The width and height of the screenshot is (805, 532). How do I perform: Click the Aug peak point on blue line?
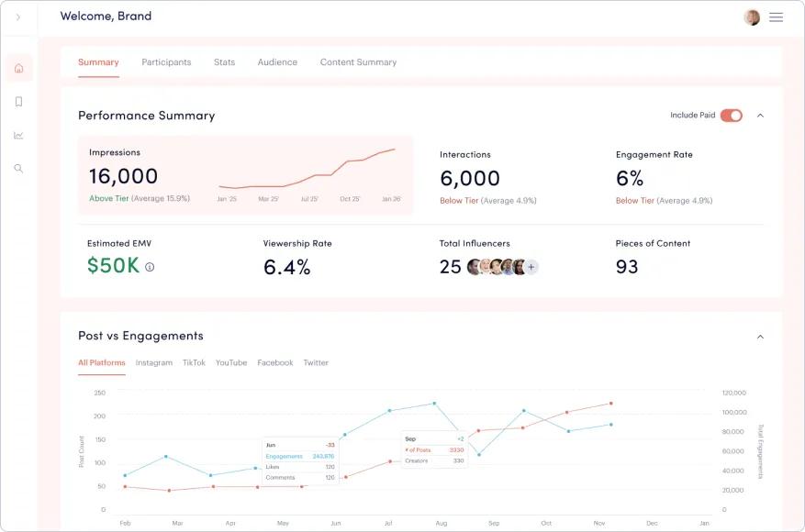pos(434,404)
